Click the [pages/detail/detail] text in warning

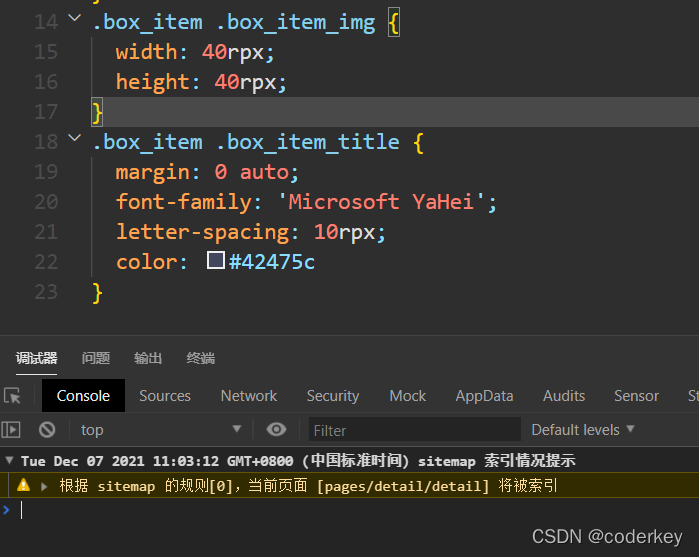pos(403,486)
